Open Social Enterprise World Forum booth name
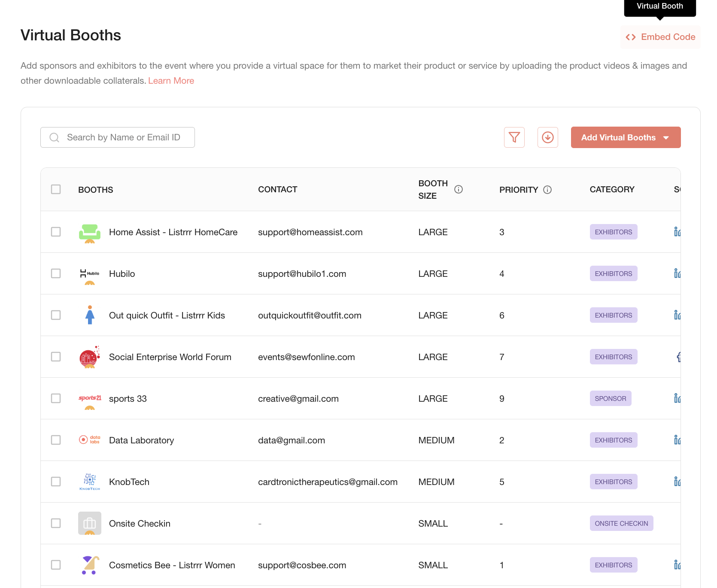Viewport: 717px width, 588px height. pyautogui.click(x=170, y=357)
